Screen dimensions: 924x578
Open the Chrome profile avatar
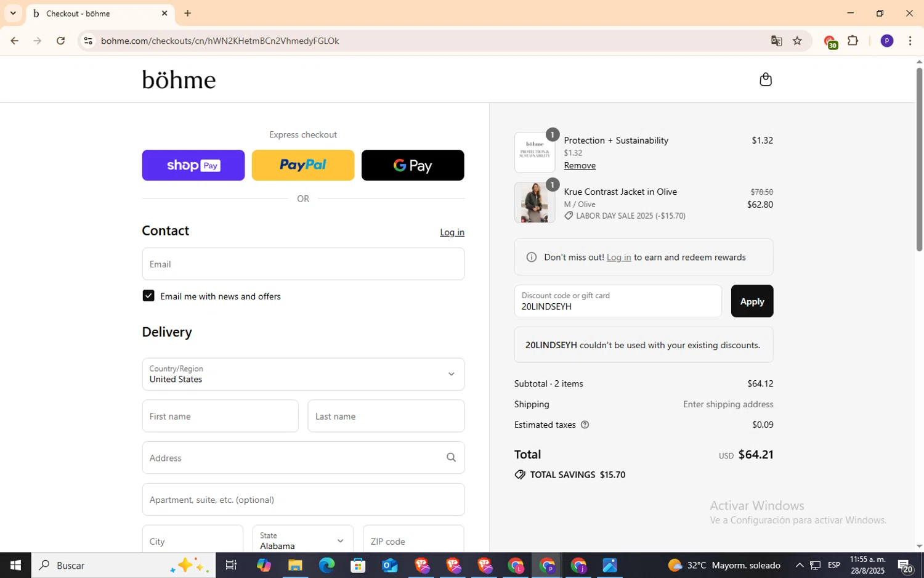(886, 41)
